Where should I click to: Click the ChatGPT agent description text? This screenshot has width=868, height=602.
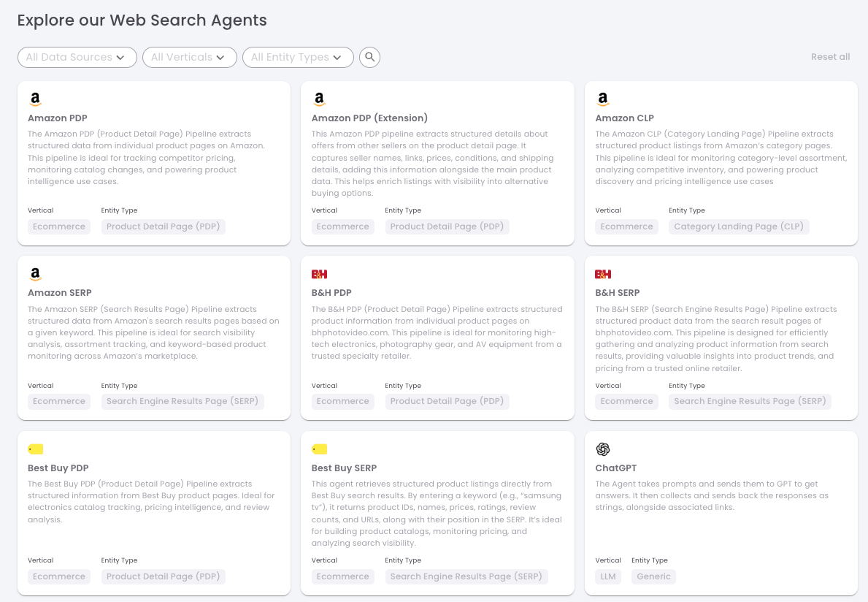tap(712, 495)
